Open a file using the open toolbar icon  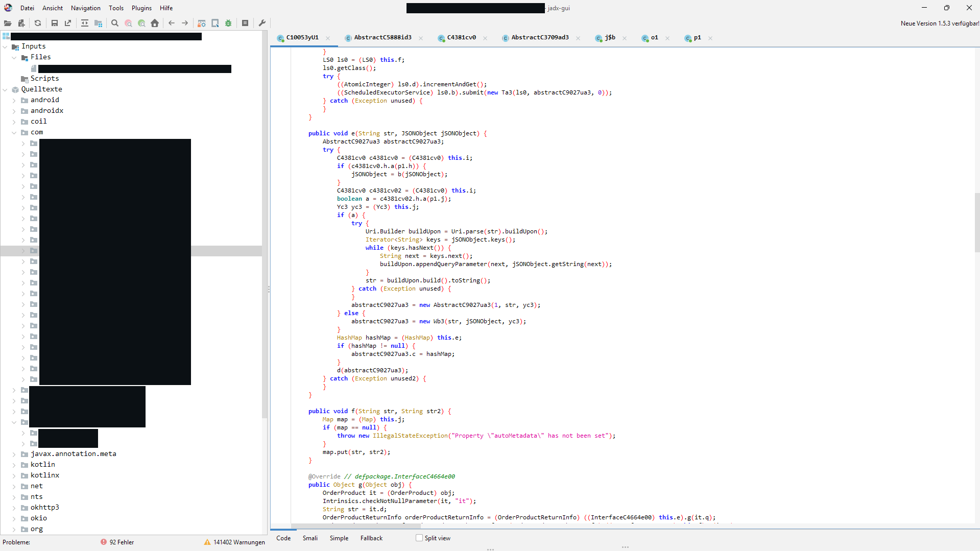[x=8, y=23]
